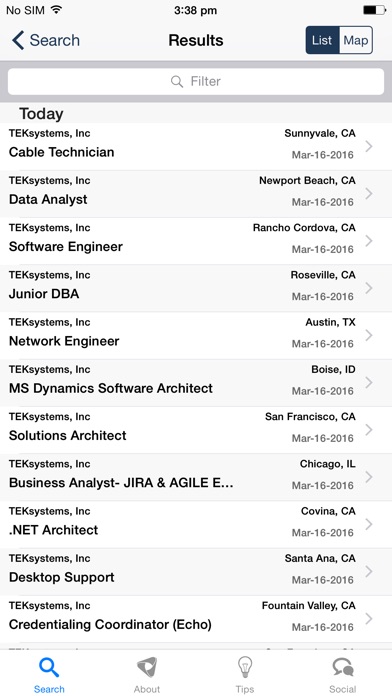Expand Cable Technician row chevron
Screen dimensions: 392x696
click(x=369, y=146)
